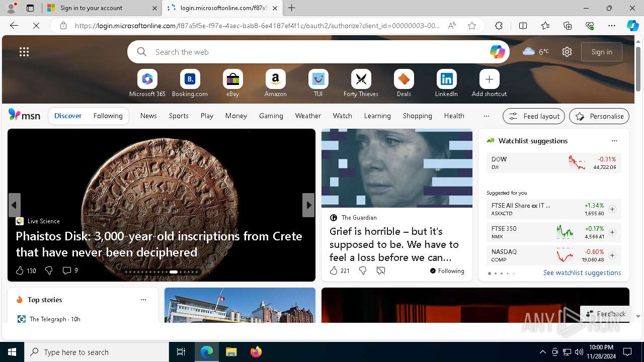Toggle Following on The Guardian article
This screenshot has width=644, height=362.
point(447,270)
